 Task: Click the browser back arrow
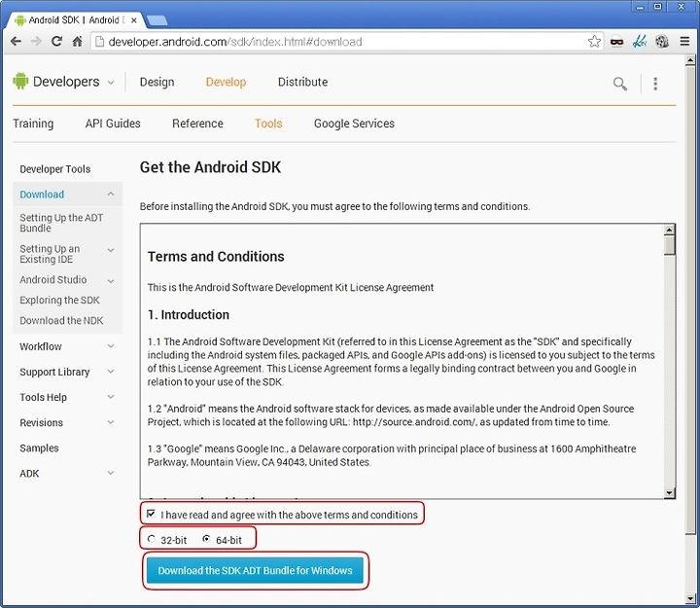tap(16, 42)
